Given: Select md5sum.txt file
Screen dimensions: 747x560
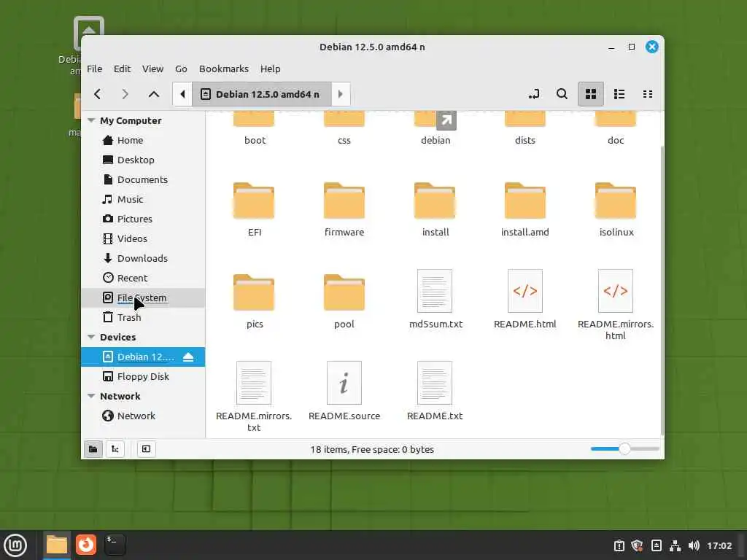Looking at the screenshot, I should tap(435, 300).
